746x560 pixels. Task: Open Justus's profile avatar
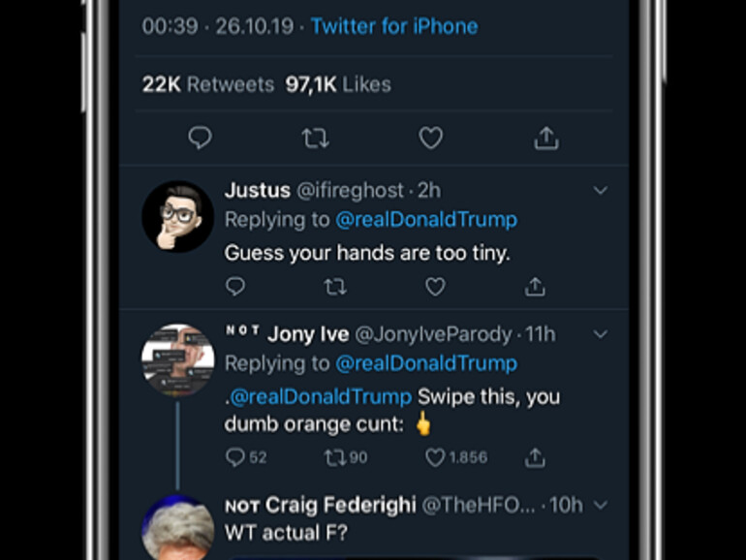click(x=177, y=217)
